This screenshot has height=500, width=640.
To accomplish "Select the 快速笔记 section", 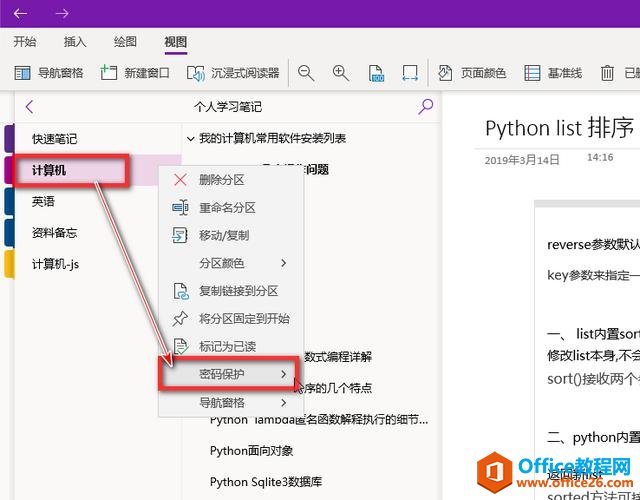I will (98, 139).
